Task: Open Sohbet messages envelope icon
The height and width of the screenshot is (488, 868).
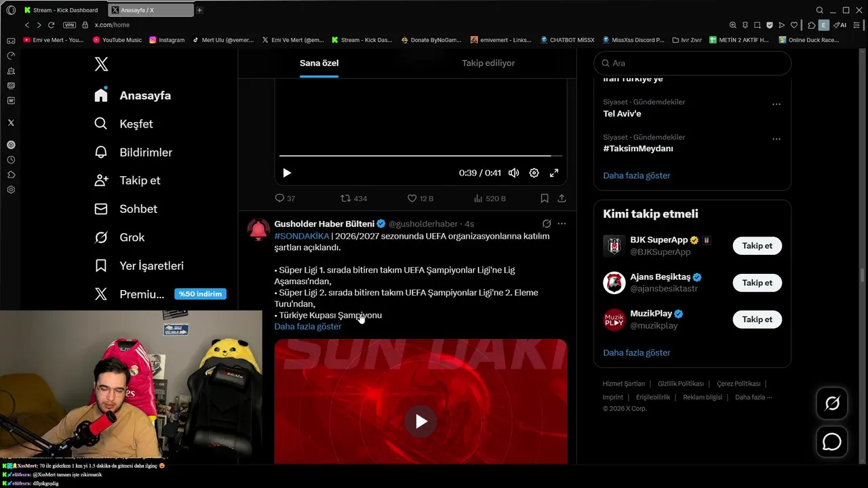Action: point(101,209)
